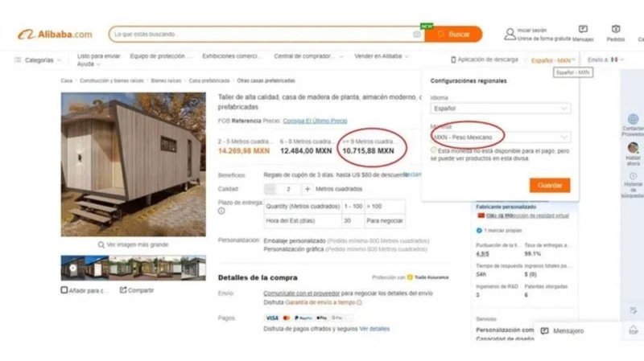The width and height of the screenshot is (644, 361).
Task: Expand the Idioma Español dropdown
Action: 500,109
